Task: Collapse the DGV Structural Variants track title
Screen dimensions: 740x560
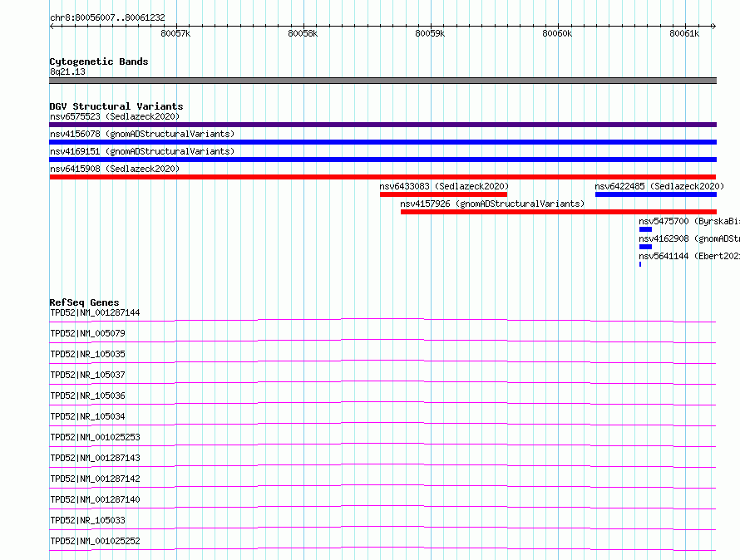Action: (x=116, y=106)
